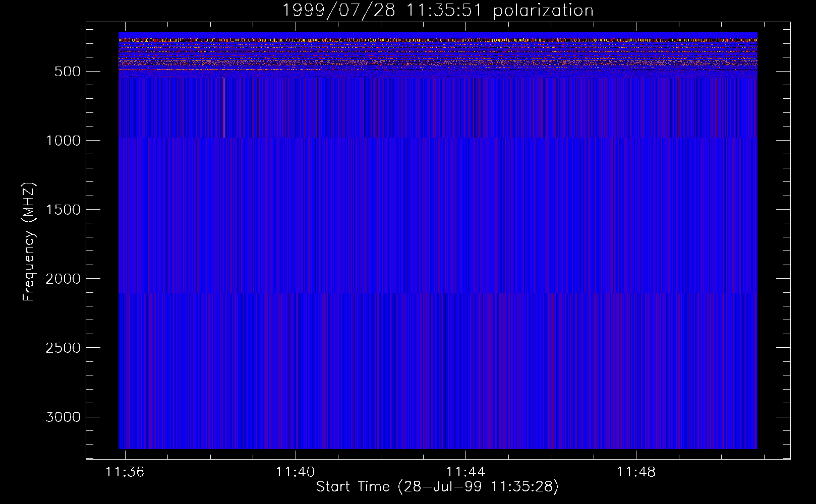Click the 1500 frequency tick label
Screen dimensions: 816x504
(x=63, y=210)
